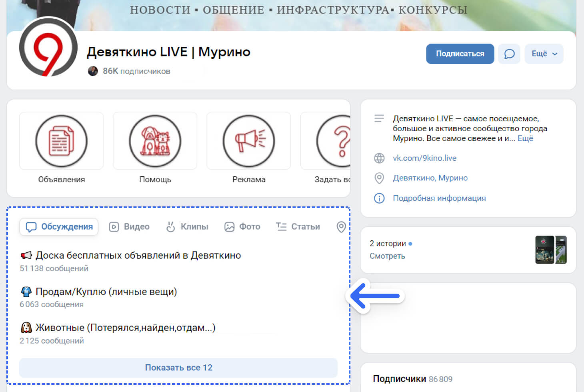
Task: Click the description lines icon
Action: click(x=379, y=118)
